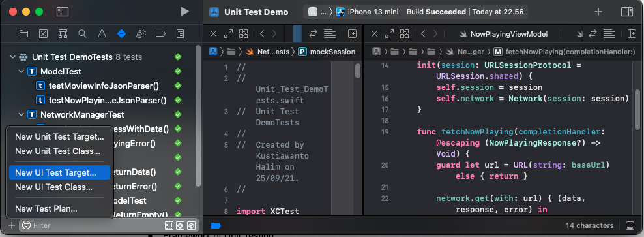Open the Breakpoint navigator tag icon

coord(160,34)
